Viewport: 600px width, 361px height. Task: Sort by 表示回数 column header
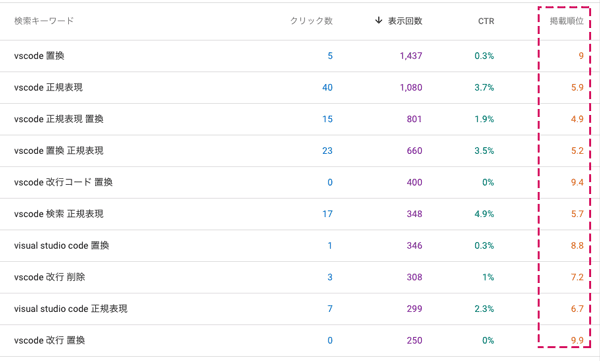[x=405, y=21]
